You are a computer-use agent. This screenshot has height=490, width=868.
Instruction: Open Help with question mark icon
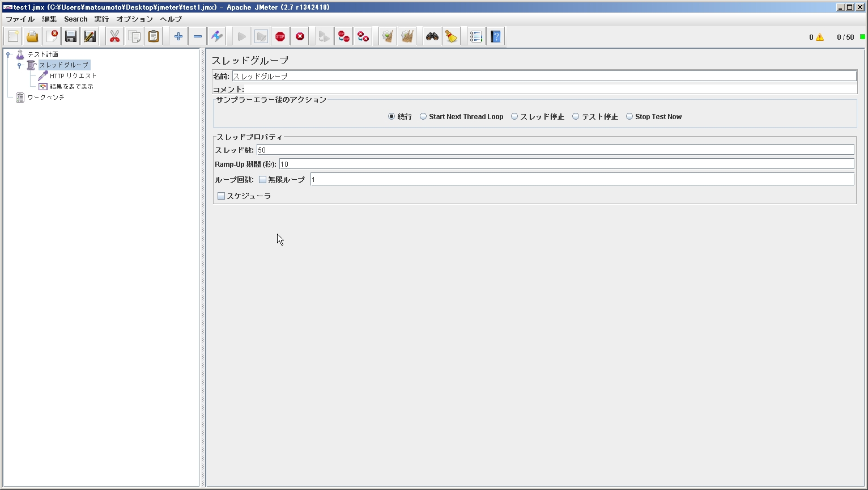(496, 36)
